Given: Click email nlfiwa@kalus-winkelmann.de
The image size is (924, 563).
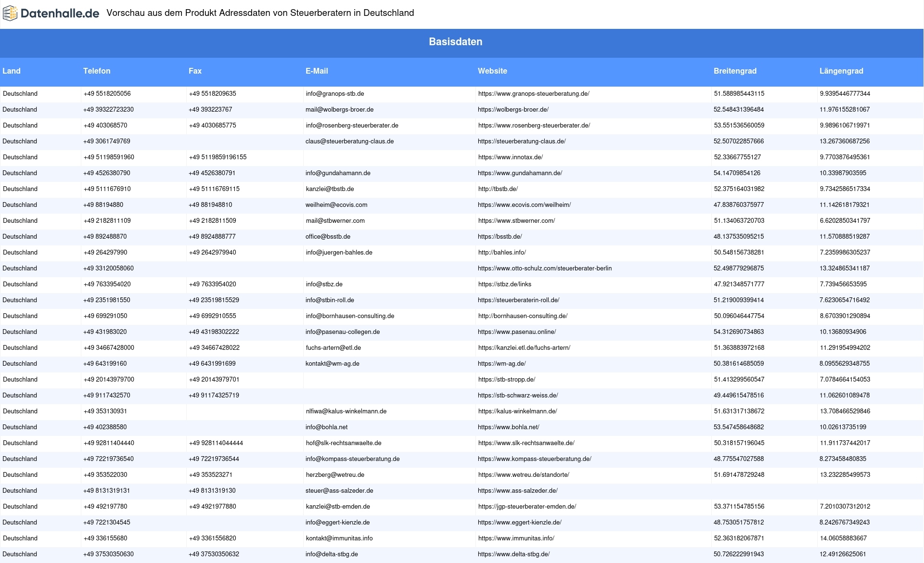Looking at the screenshot, I should click(346, 411).
